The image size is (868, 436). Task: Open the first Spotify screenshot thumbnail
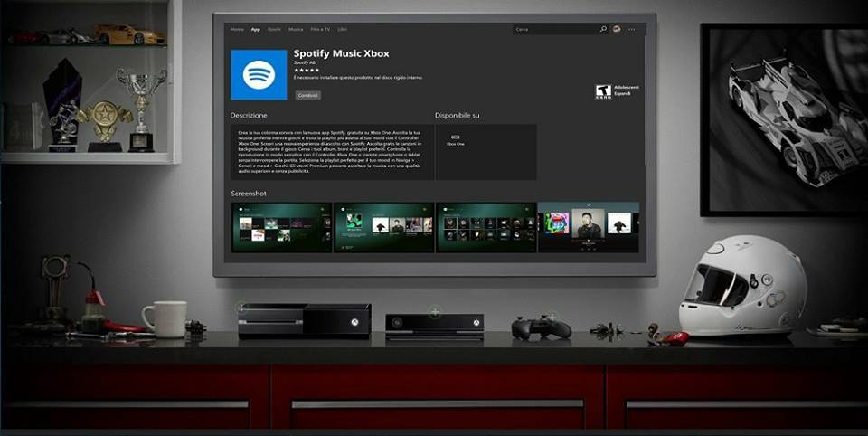tap(281, 227)
